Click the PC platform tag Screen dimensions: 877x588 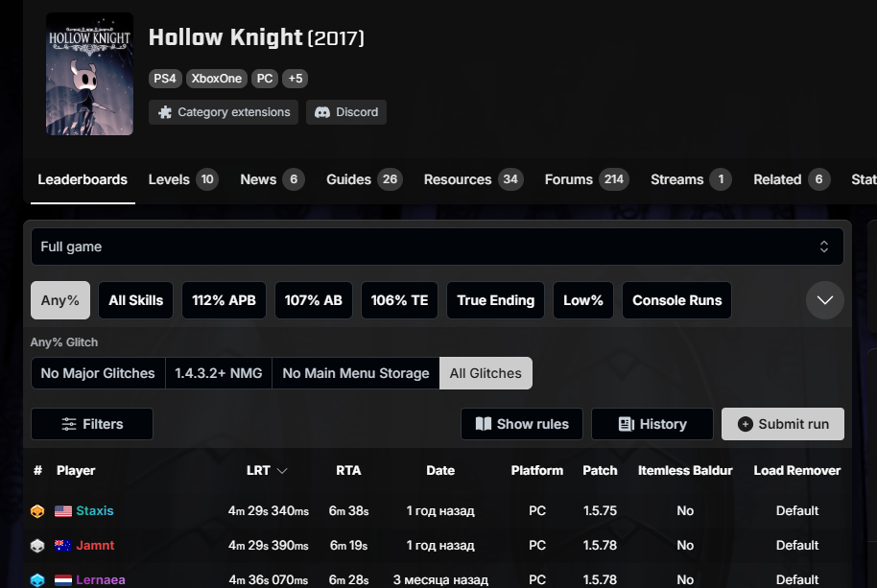pyautogui.click(x=265, y=79)
